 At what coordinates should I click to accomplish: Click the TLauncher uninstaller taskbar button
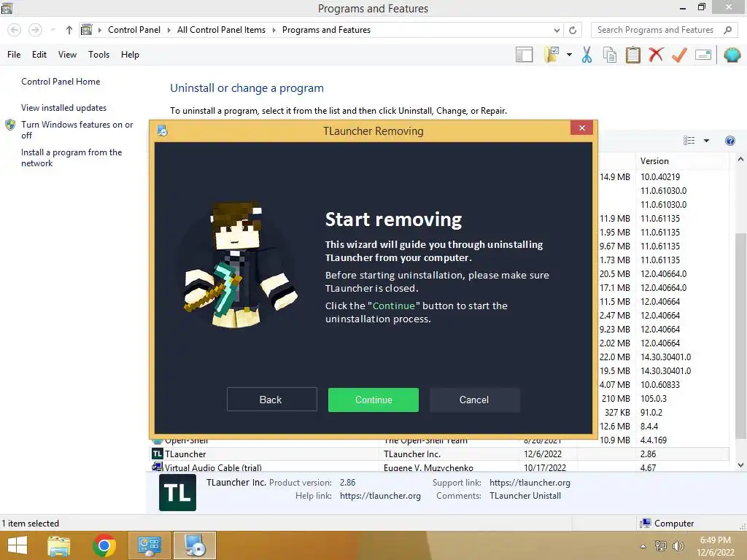pos(194,545)
